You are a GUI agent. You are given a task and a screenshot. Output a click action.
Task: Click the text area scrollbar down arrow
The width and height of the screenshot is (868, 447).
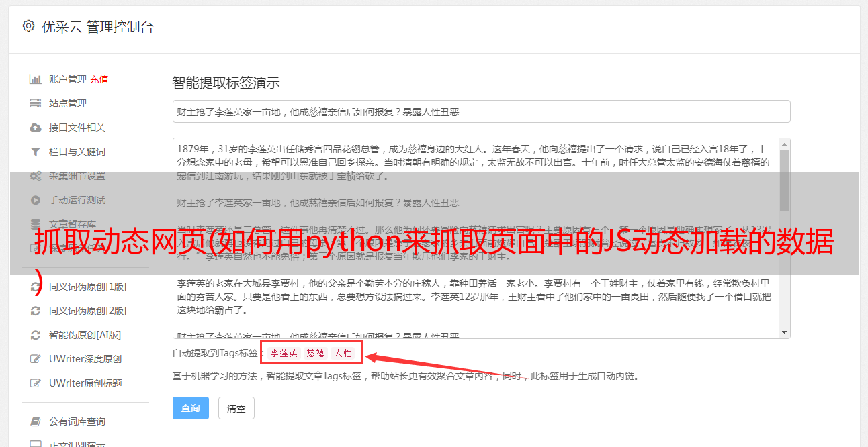[784, 332]
